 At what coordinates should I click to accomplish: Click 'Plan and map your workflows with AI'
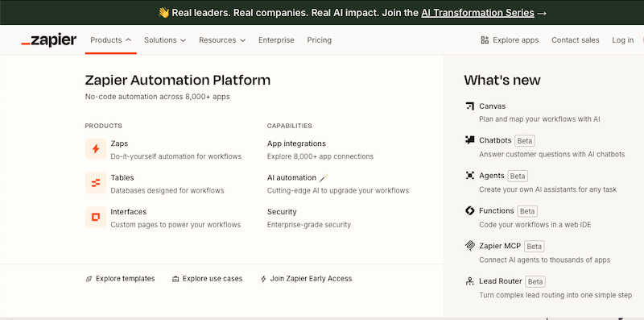[x=539, y=118]
